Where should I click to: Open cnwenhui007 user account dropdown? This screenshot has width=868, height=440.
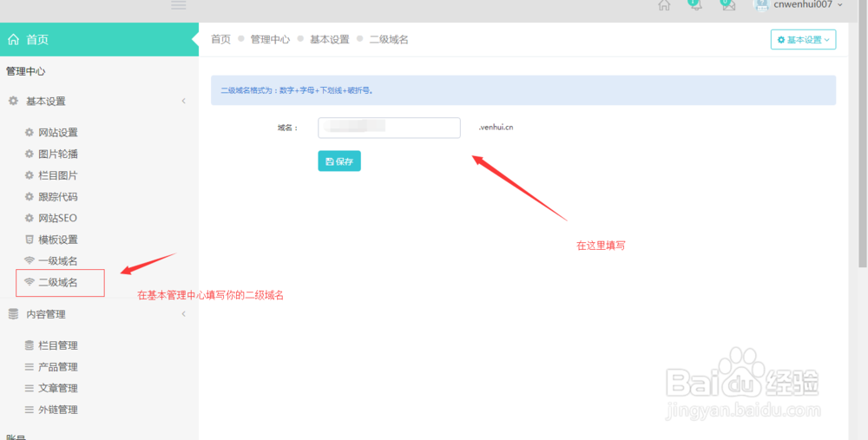[x=799, y=5]
